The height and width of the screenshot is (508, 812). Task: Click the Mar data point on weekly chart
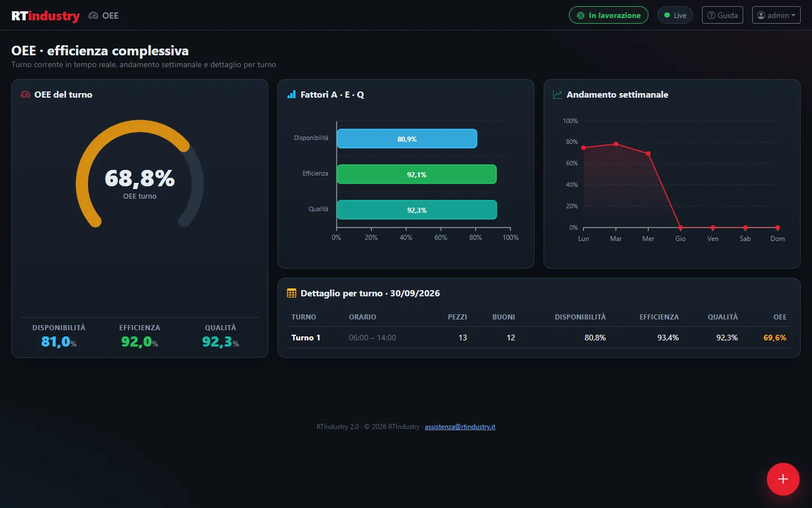pyautogui.click(x=616, y=144)
